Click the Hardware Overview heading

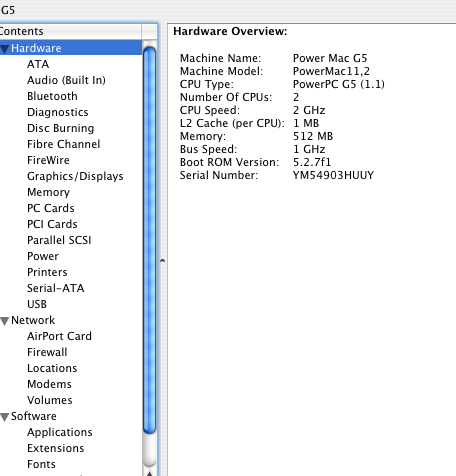pos(230,31)
